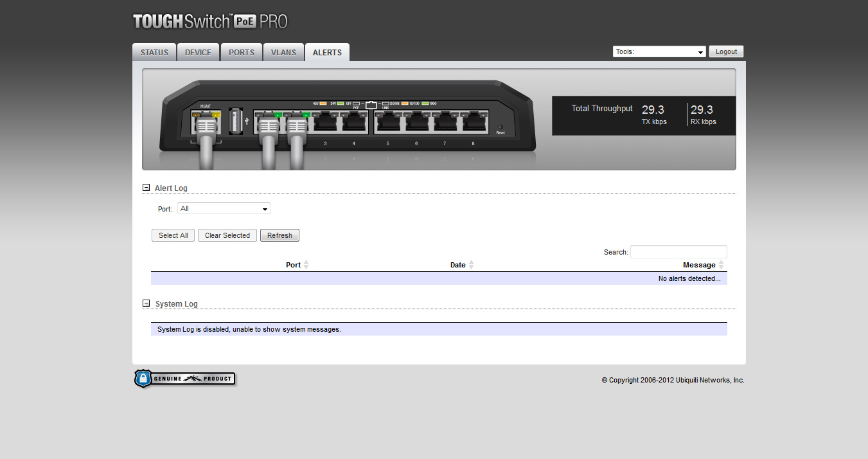This screenshot has width=868, height=459.
Task: Click port 8 on the switch image
Action: pyautogui.click(x=473, y=122)
